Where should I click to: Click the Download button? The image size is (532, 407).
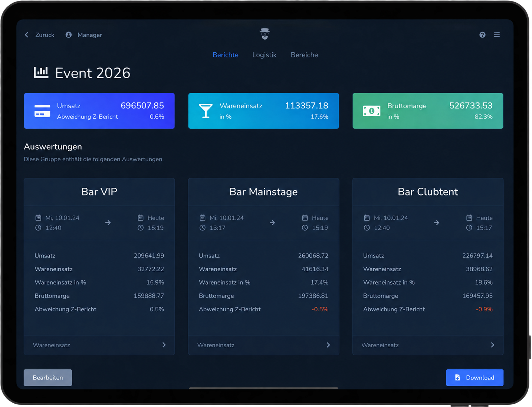474,378
